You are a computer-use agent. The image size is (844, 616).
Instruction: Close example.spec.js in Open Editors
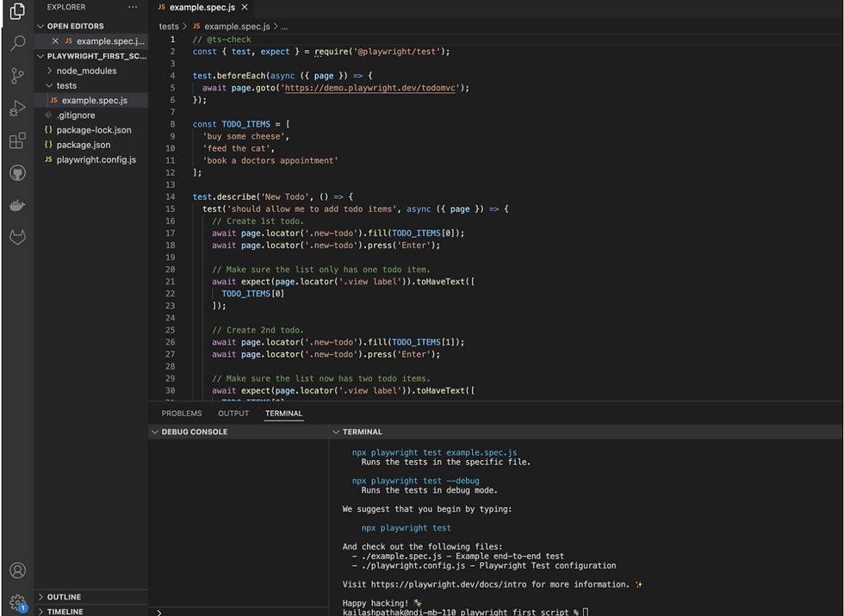56,40
